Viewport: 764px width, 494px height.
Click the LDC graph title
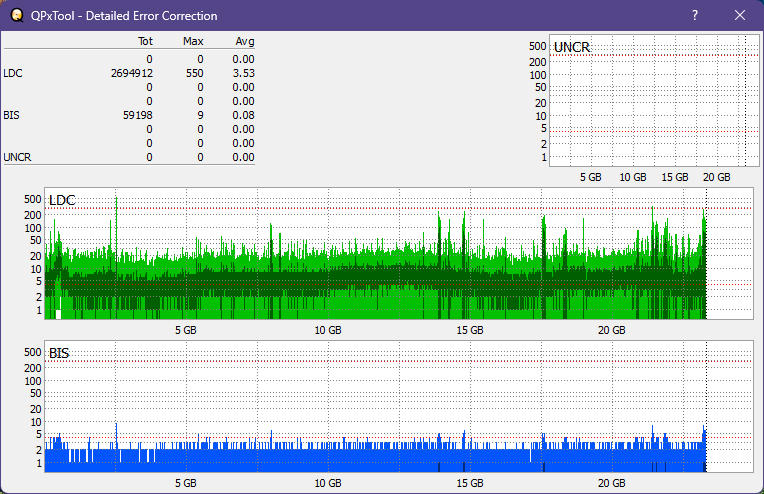tap(62, 200)
